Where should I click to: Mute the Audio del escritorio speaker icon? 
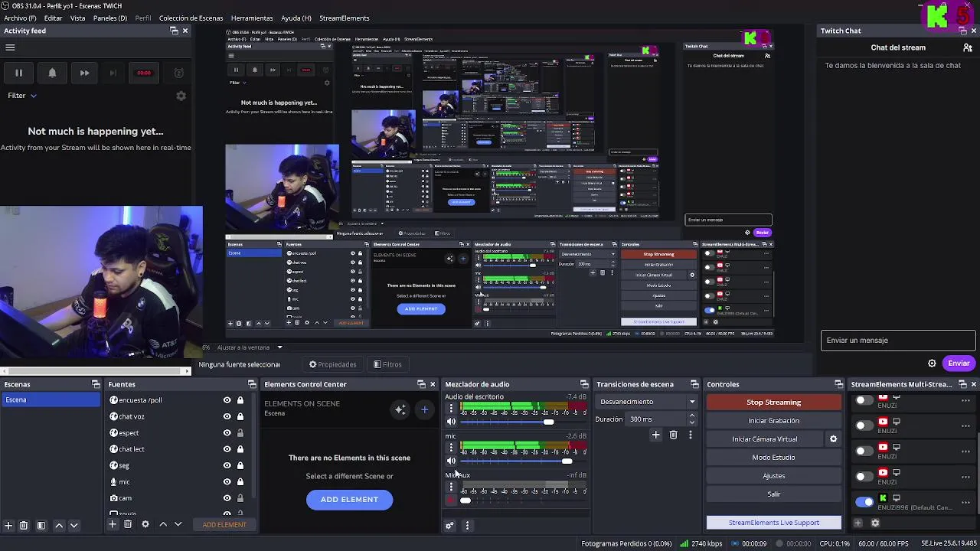point(451,422)
